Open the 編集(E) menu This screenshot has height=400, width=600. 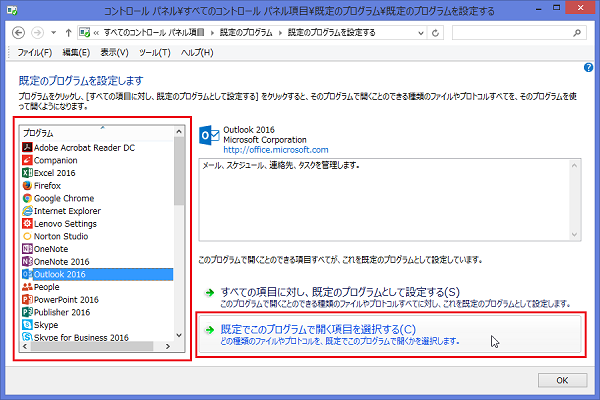76,52
